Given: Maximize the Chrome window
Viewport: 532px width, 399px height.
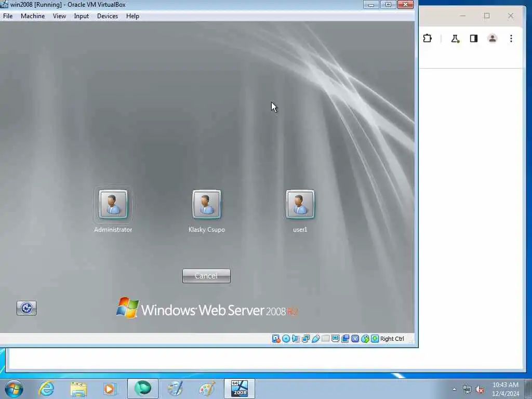Looking at the screenshot, I should [486, 16].
